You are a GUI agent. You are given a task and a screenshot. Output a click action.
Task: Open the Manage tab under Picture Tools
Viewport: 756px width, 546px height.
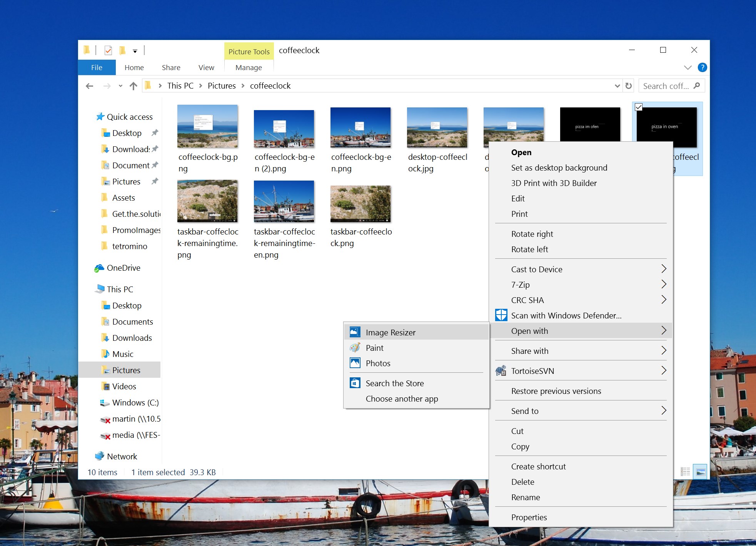point(248,67)
